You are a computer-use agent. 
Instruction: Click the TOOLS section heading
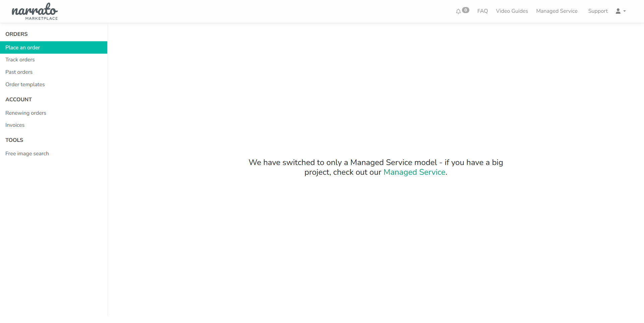[x=14, y=140]
